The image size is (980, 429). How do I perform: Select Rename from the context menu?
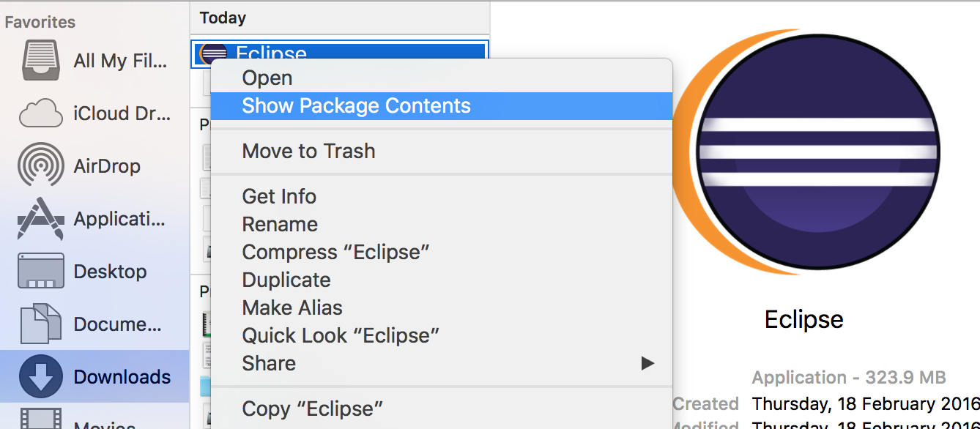(x=279, y=224)
